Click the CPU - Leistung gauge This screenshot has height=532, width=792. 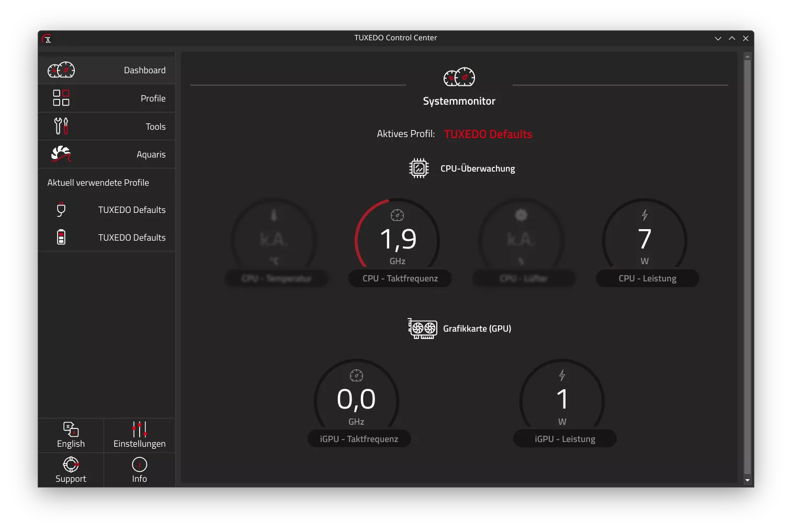pyautogui.click(x=644, y=239)
